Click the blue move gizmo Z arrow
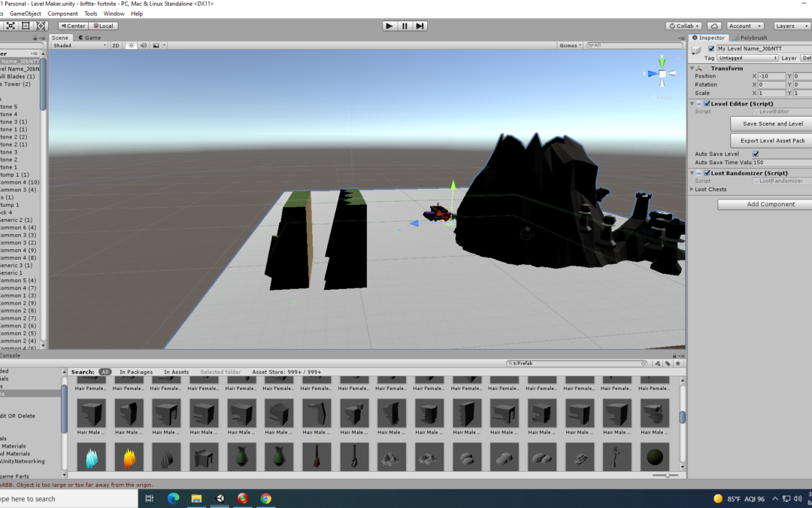 coord(414,224)
